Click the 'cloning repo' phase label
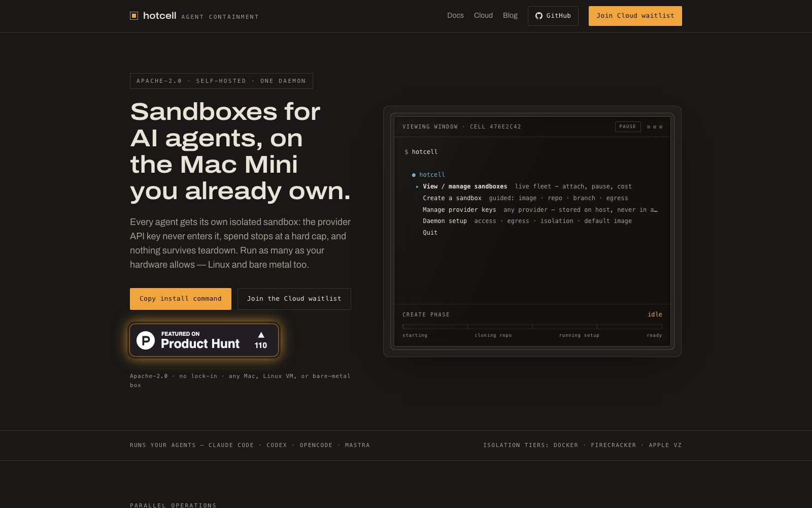The image size is (812, 508). coord(493,335)
